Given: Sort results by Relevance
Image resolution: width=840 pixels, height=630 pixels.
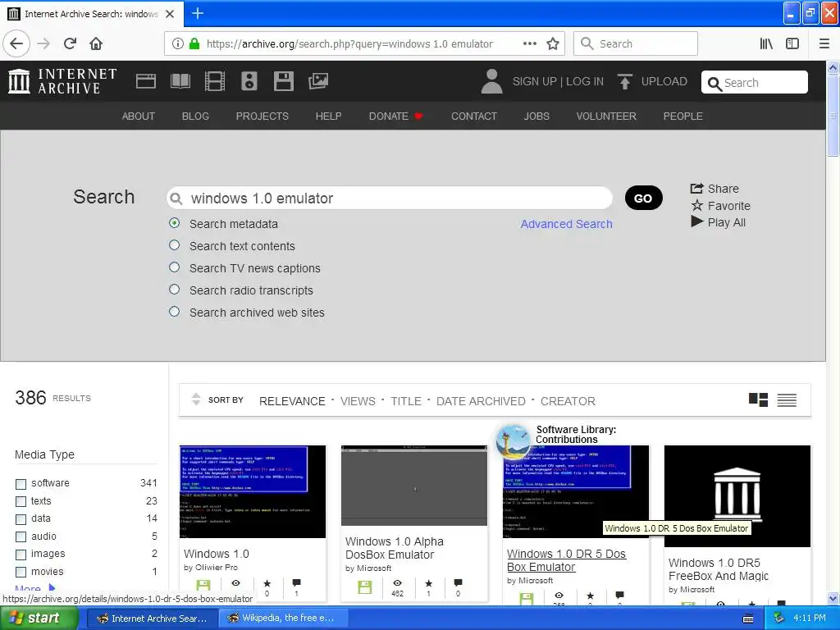Looking at the screenshot, I should pos(292,401).
